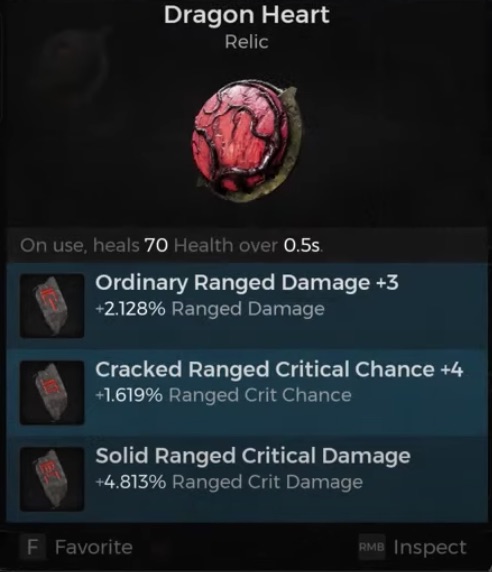Click the +2.128% Ranged Damage stat

point(210,309)
